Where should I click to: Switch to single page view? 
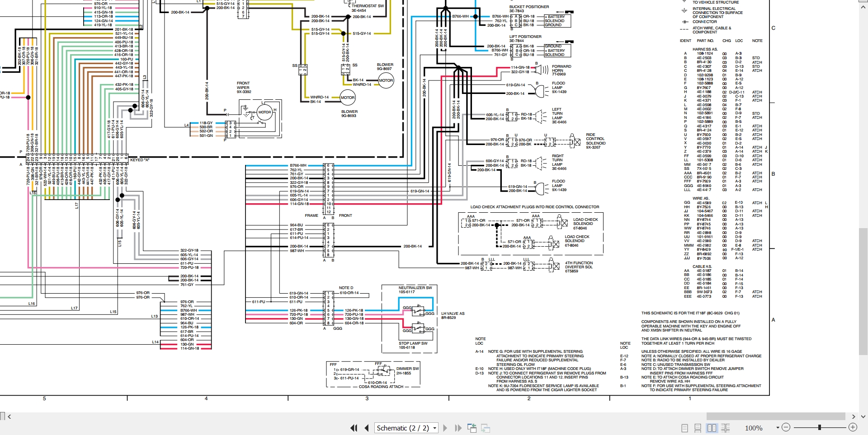pos(684,428)
